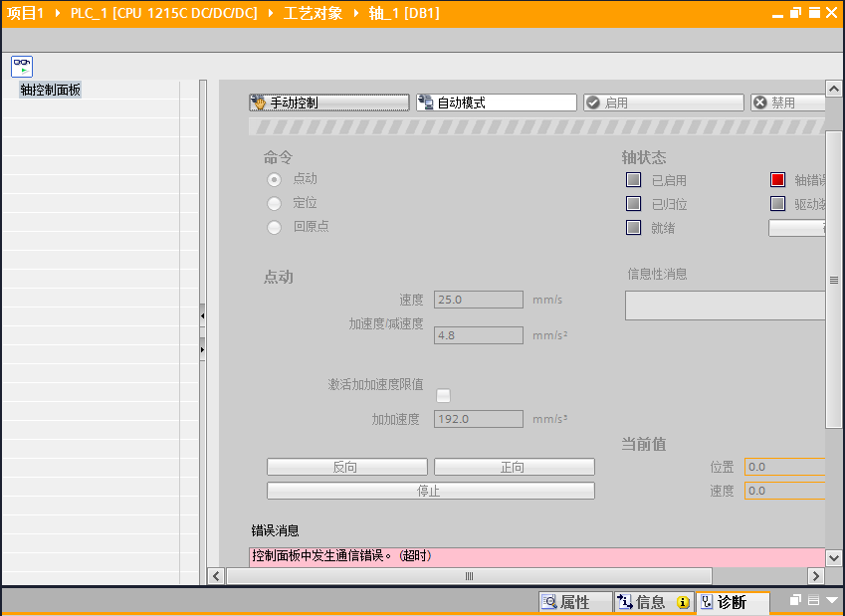This screenshot has width=845, height=616.
Task: Click the 诊断 diagnostics tab
Action: (x=732, y=602)
